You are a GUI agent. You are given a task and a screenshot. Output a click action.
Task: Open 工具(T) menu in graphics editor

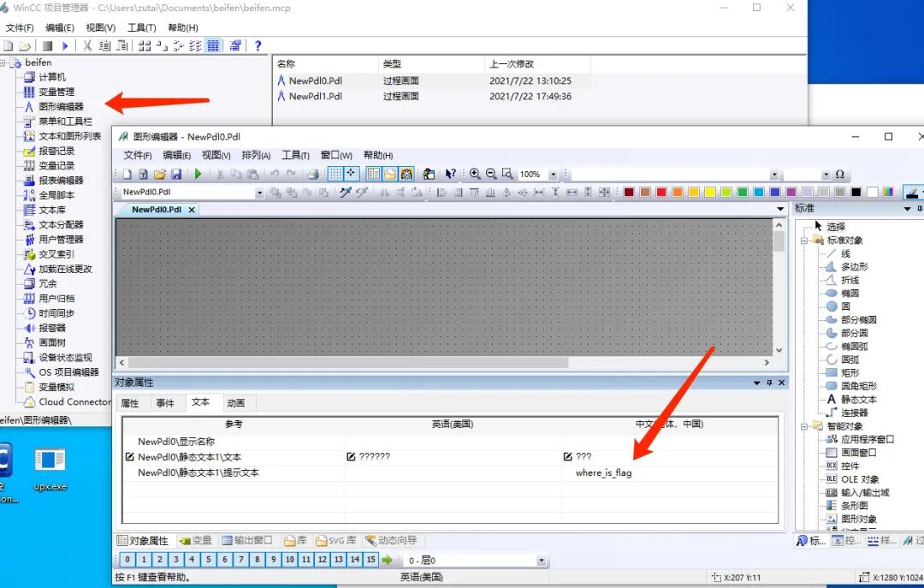point(295,155)
